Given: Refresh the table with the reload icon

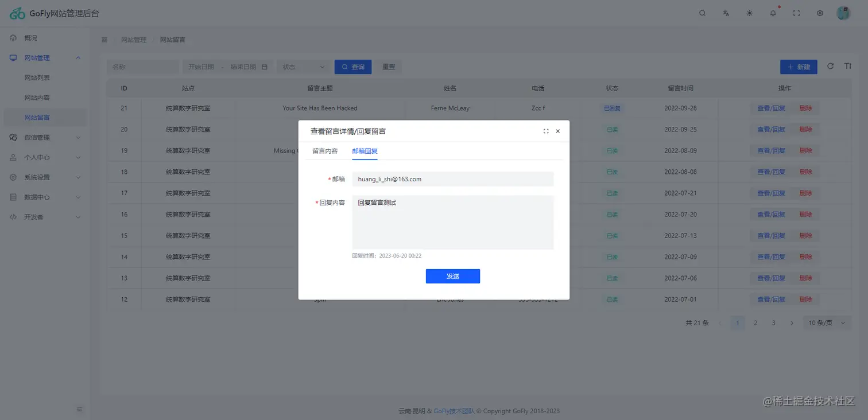Looking at the screenshot, I should [x=830, y=67].
